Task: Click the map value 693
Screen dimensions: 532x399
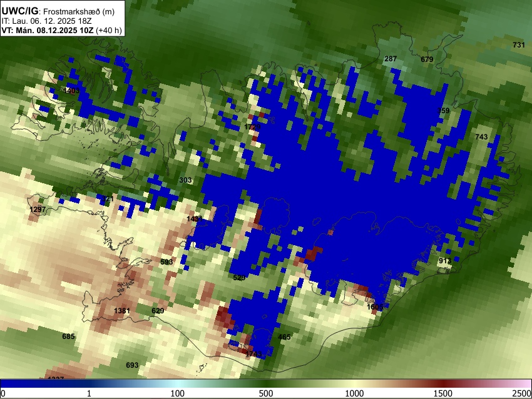Action: (x=132, y=365)
